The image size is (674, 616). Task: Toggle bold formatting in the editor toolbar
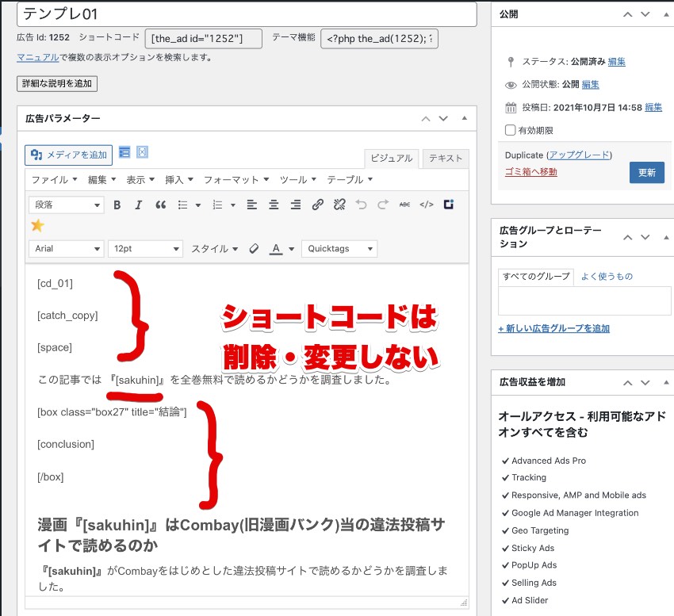[x=117, y=205]
